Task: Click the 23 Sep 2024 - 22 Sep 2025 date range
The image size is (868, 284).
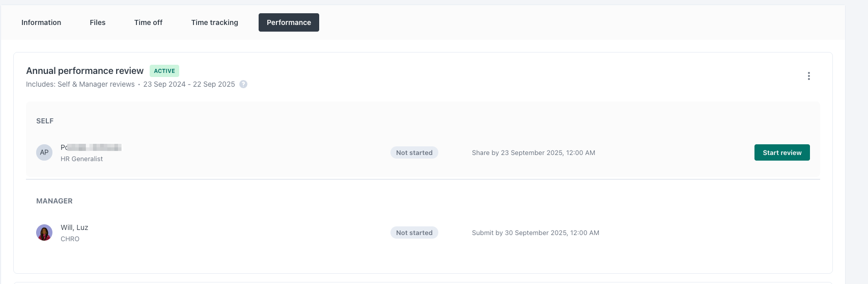Action: point(189,84)
